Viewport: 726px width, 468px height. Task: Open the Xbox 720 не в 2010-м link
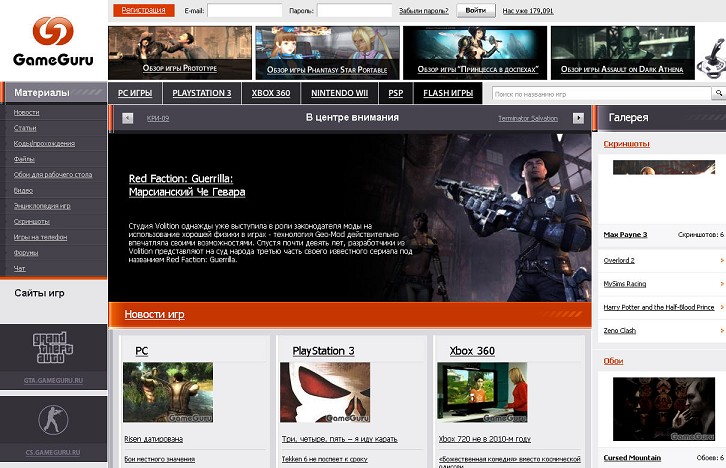[485, 439]
